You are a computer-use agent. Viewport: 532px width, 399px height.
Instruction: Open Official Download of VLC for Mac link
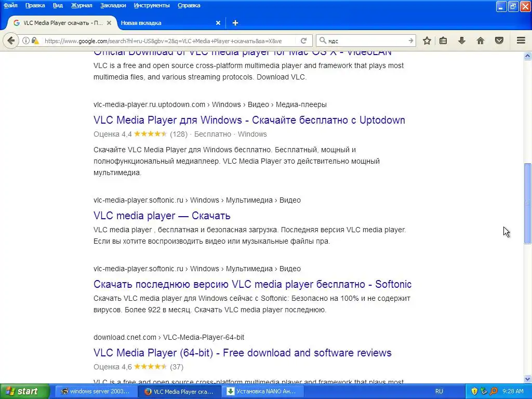click(x=242, y=54)
